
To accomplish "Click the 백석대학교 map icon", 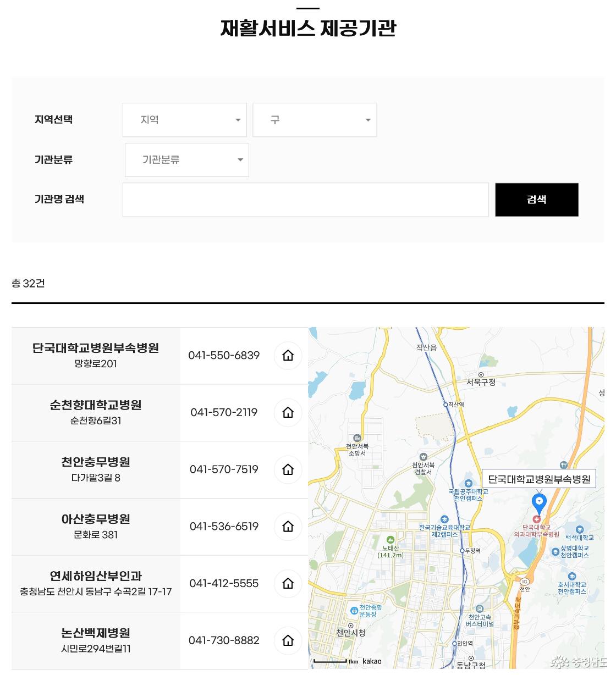I will pos(579,530).
